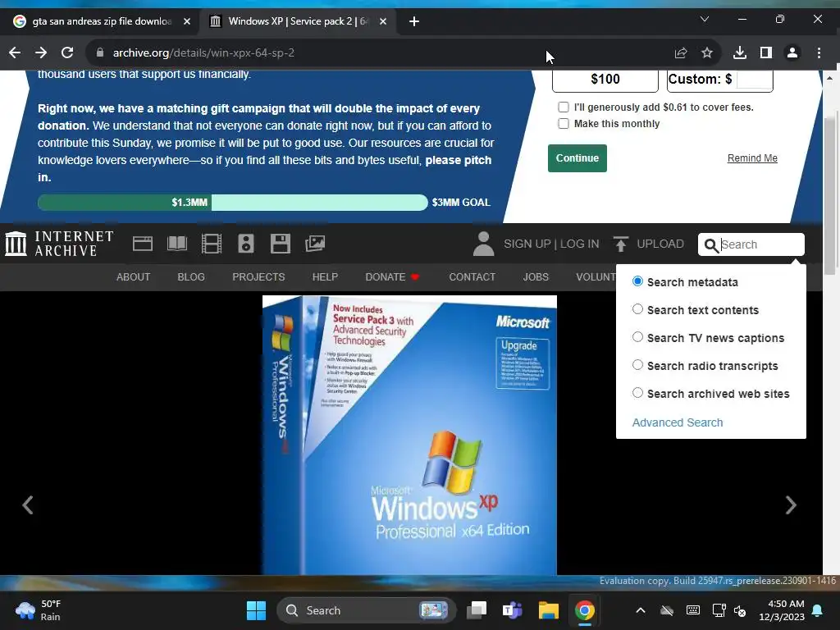
Task: Click SIGN UP link
Action: [527, 244]
